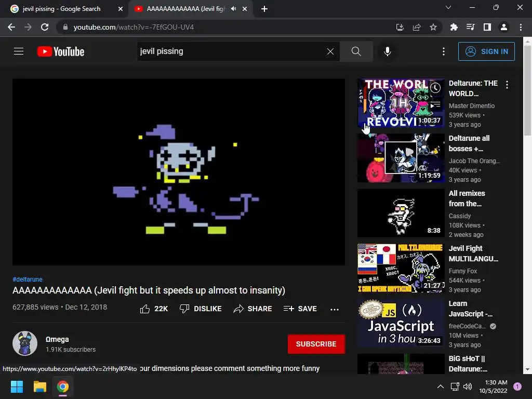
Task: Open All remixes from the... thumbnail
Action: click(x=401, y=213)
